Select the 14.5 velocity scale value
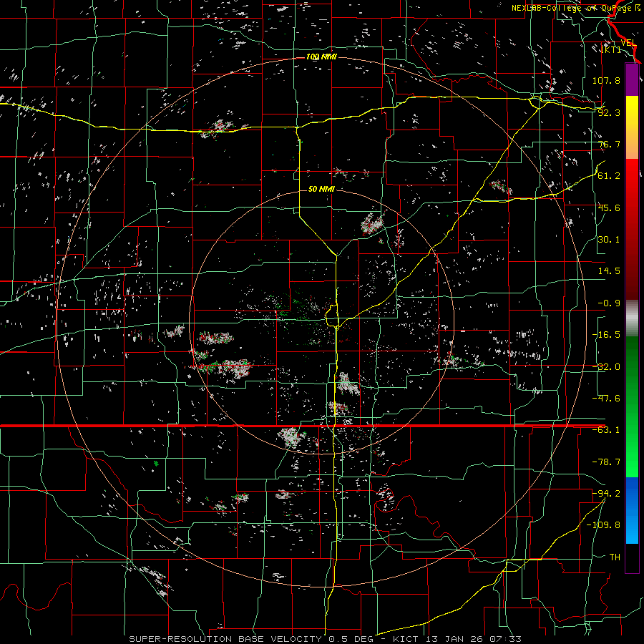The height and width of the screenshot is (644, 644). 609,271
